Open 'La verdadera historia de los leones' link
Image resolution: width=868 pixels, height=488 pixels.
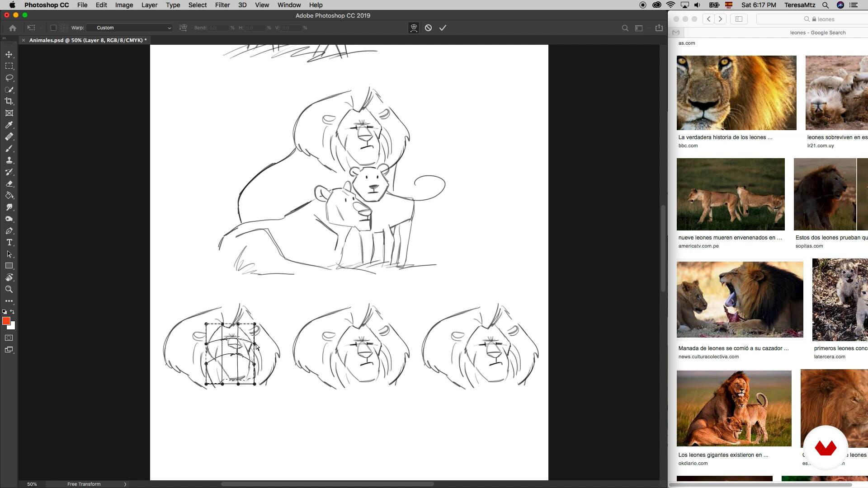point(725,137)
